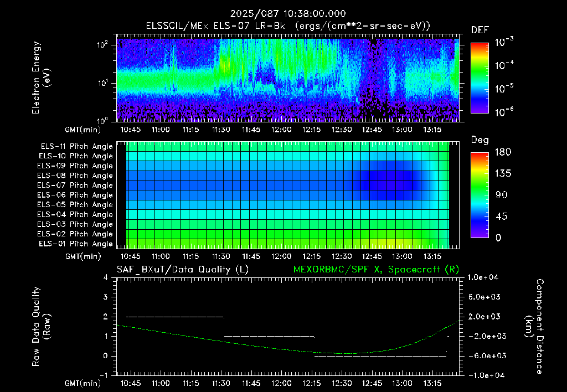Click the 11:30 tick under bottom panel

tap(221, 383)
